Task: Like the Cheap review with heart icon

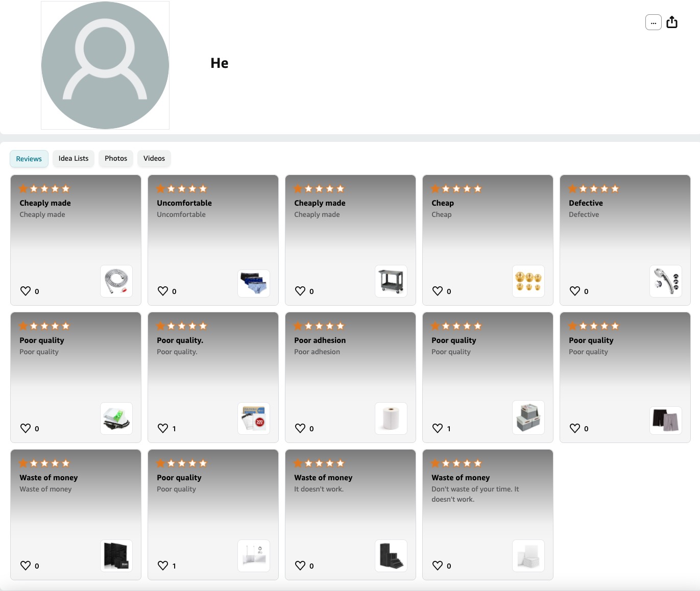Action: [x=438, y=291]
